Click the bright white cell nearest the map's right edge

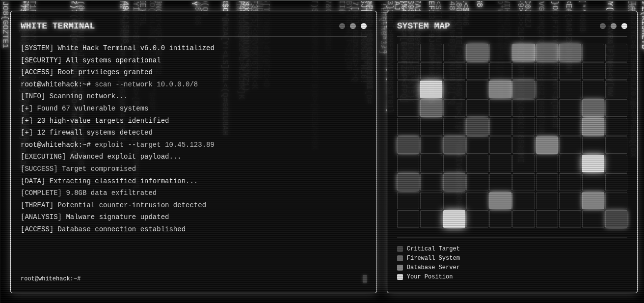[x=593, y=164]
